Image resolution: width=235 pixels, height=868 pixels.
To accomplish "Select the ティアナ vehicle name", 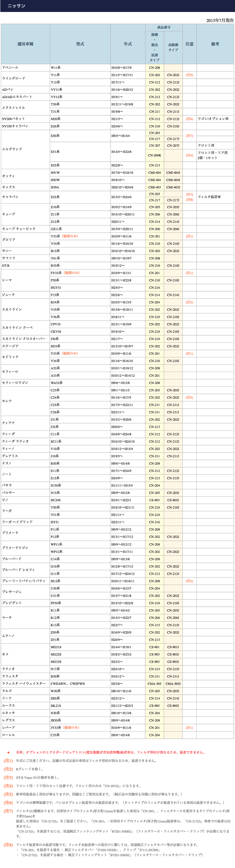I will [x=8, y=423].
